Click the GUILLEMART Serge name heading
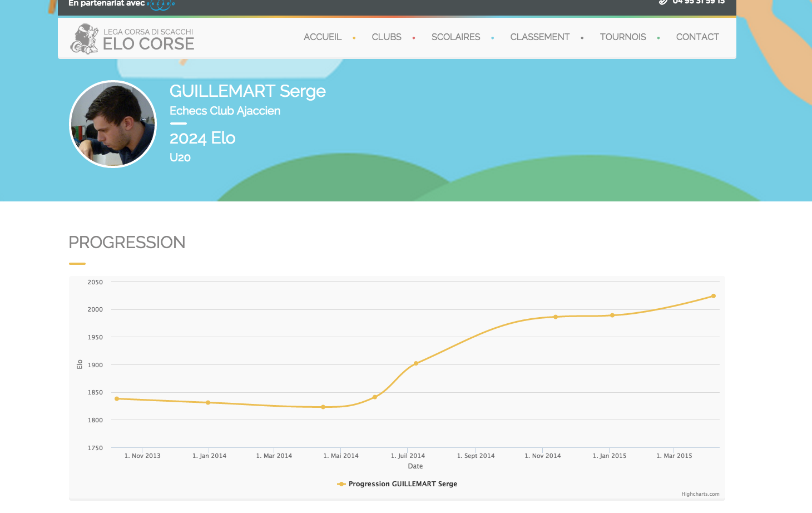Screen dimensions: 812x513 tap(247, 91)
